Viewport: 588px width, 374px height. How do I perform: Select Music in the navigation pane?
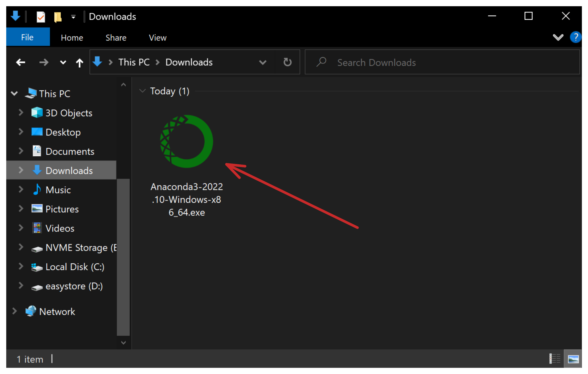(58, 190)
